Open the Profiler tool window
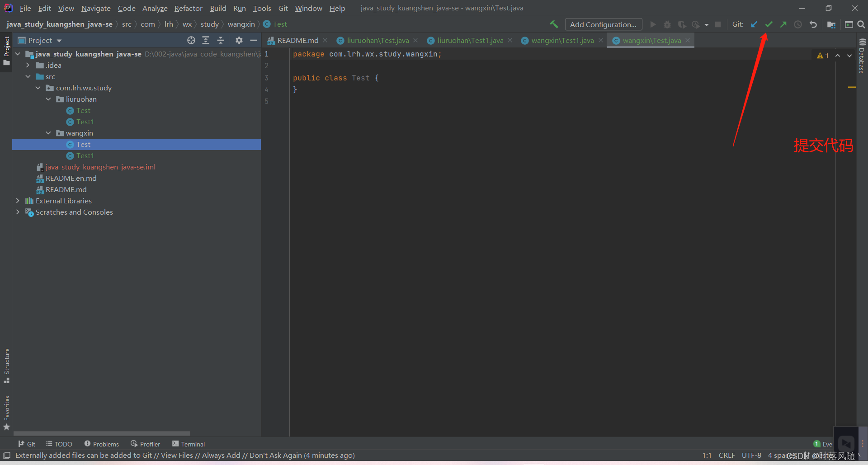 (146, 444)
